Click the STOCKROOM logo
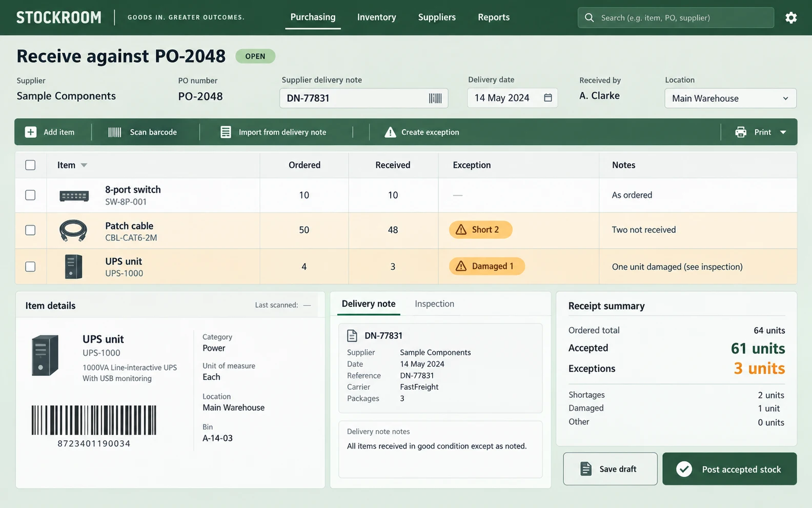812x508 pixels. (x=59, y=17)
